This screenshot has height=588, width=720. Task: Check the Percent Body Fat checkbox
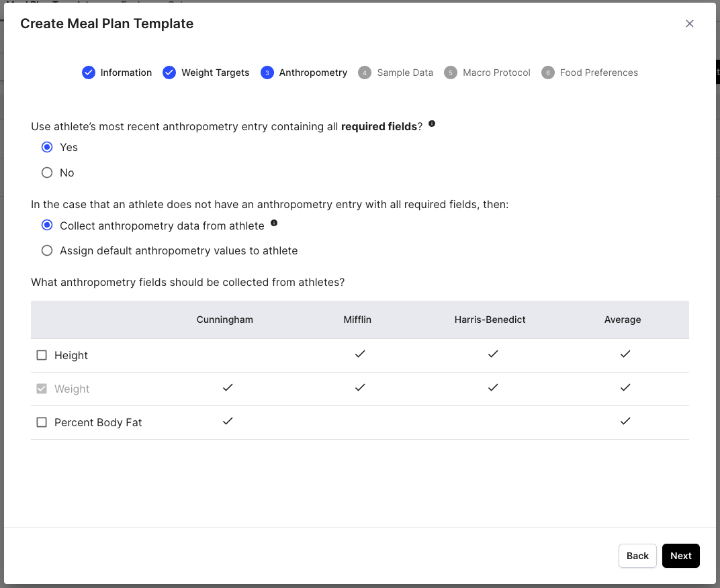(42, 422)
